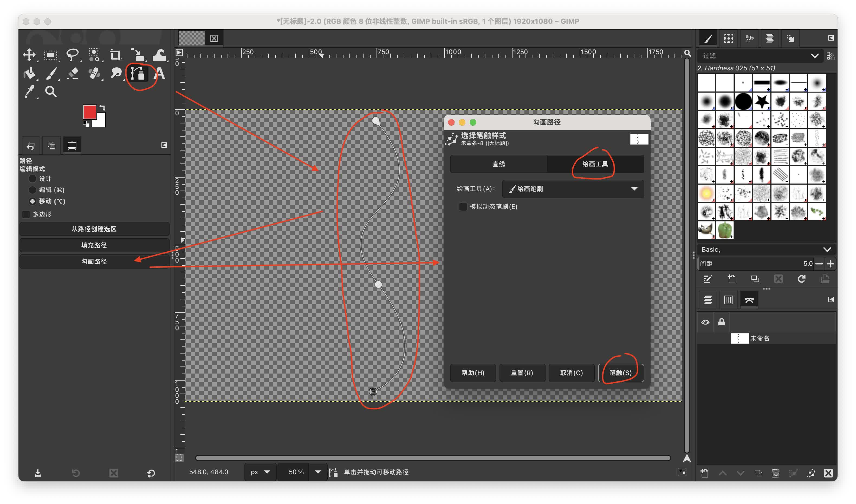The image size is (856, 504).
Task: Select the Zoom magnifier tool
Action: [51, 91]
